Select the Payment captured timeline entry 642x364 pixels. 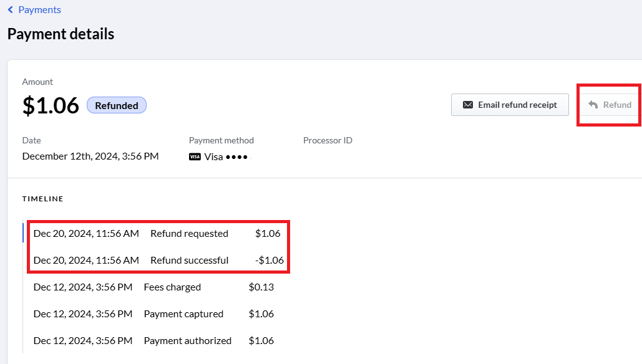click(153, 314)
